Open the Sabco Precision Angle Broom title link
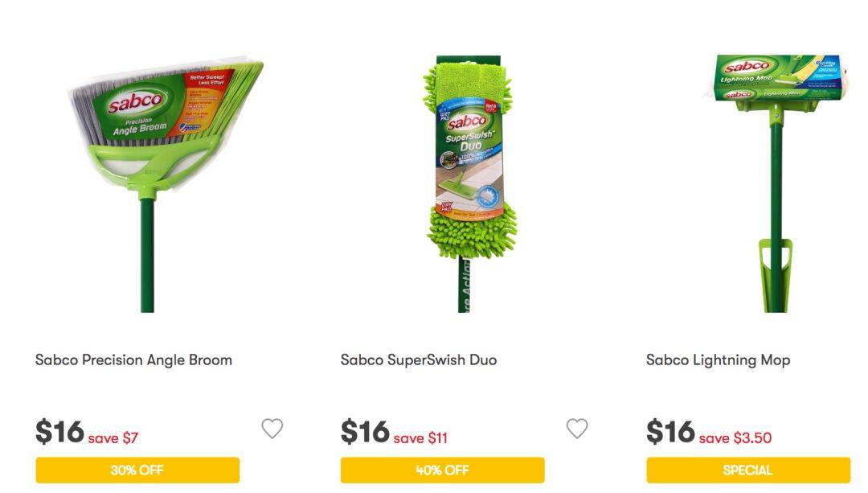 tap(133, 360)
